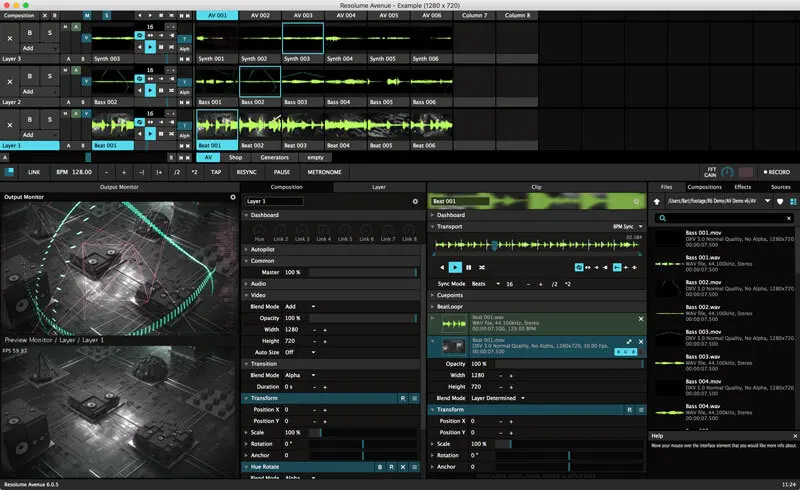Open the Composition tab in properties panel

pyautogui.click(x=287, y=187)
